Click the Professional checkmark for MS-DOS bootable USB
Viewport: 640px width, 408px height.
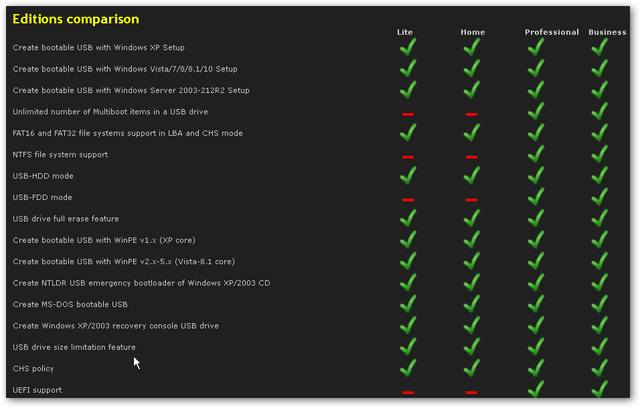pyautogui.click(x=536, y=304)
